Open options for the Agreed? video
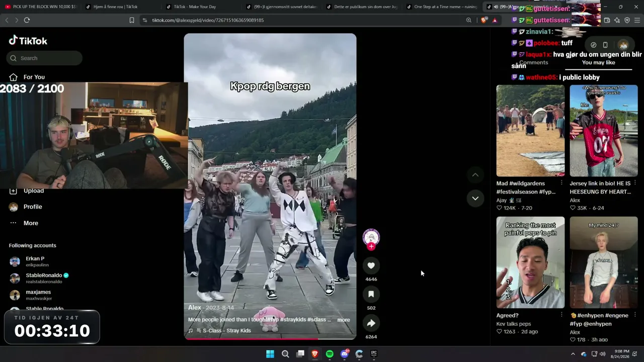Image resolution: width=644 pixels, height=362 pixels. [x=562, y=315]
